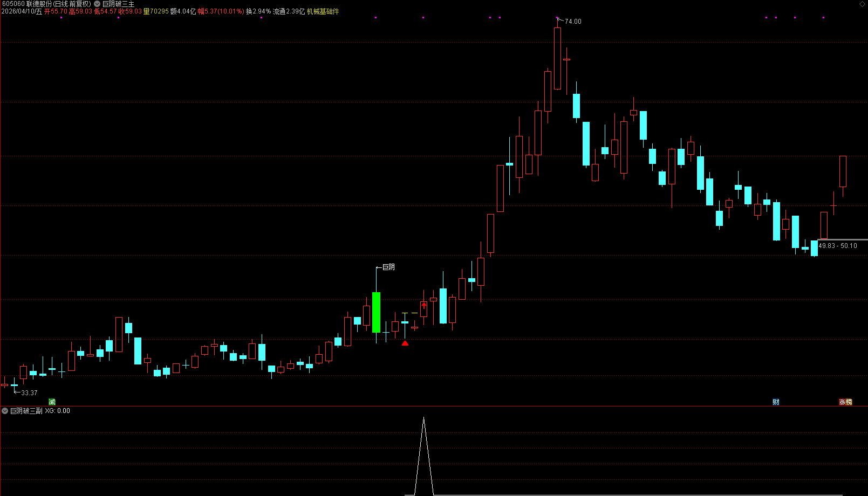868x496 pixels.
Task: Click the XG signal spike in sub-chart
Action: 424,456
